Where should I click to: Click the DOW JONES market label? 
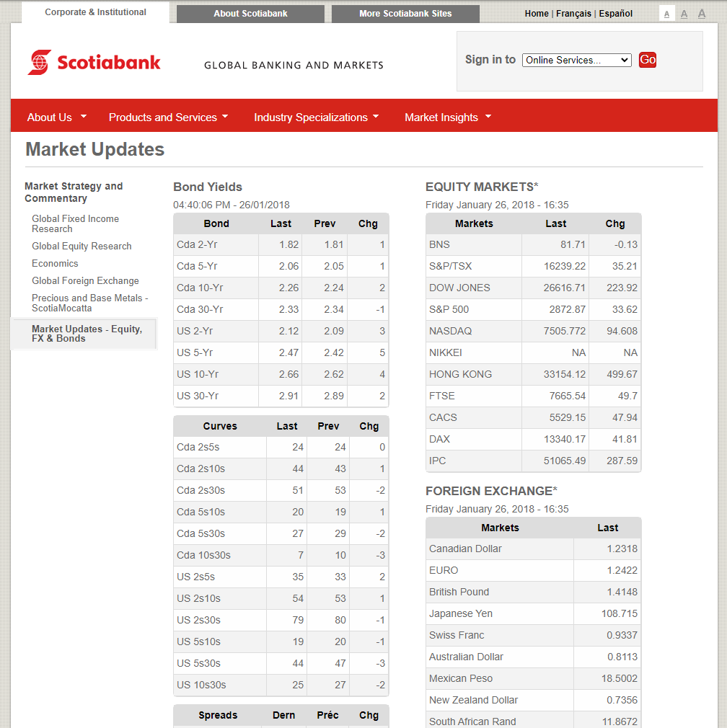pyautogui.click(x=459, y=288)
